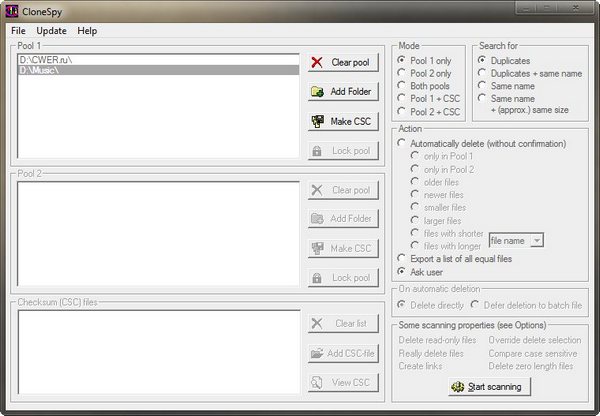
Task: Click the magnifier icon on View CSC button
Action: coord(317,382)
